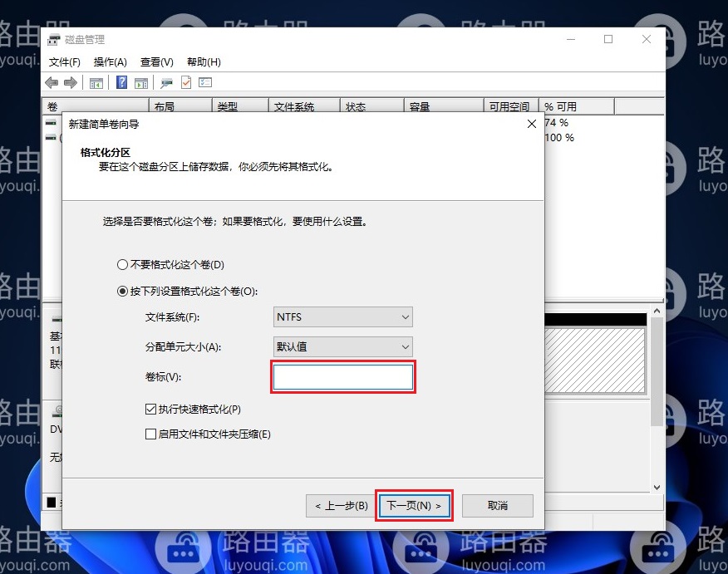Open the 文件系统 NTFS dropdown
This screenshot has height=574, width=728.
click(x=342, y=317)
